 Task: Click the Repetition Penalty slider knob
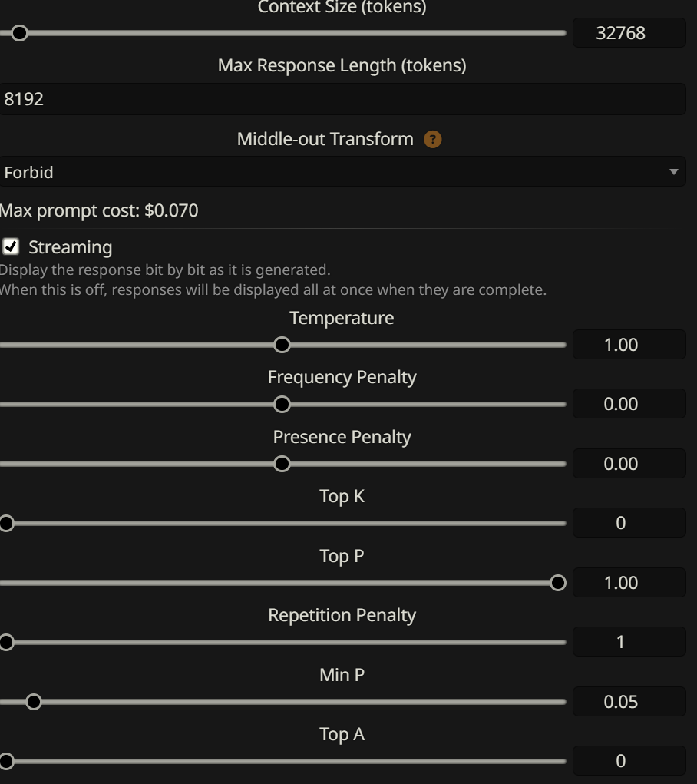6,642
